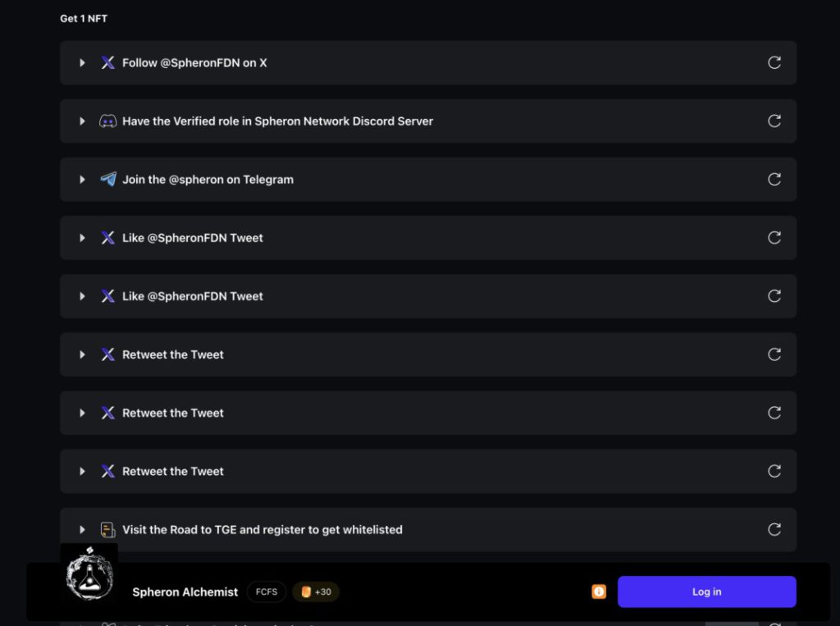Click 'Have the Verified role in Spheron Network Discord Server'
The image size is (840, 626).
click(277, 121)
